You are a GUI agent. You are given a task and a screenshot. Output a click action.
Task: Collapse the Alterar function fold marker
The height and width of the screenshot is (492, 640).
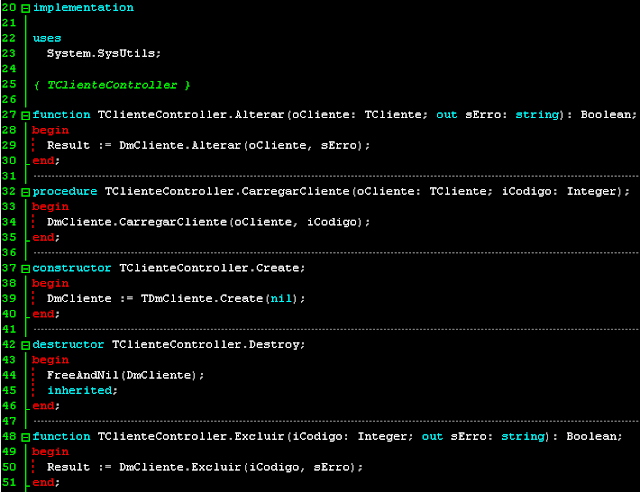[25, 116]
